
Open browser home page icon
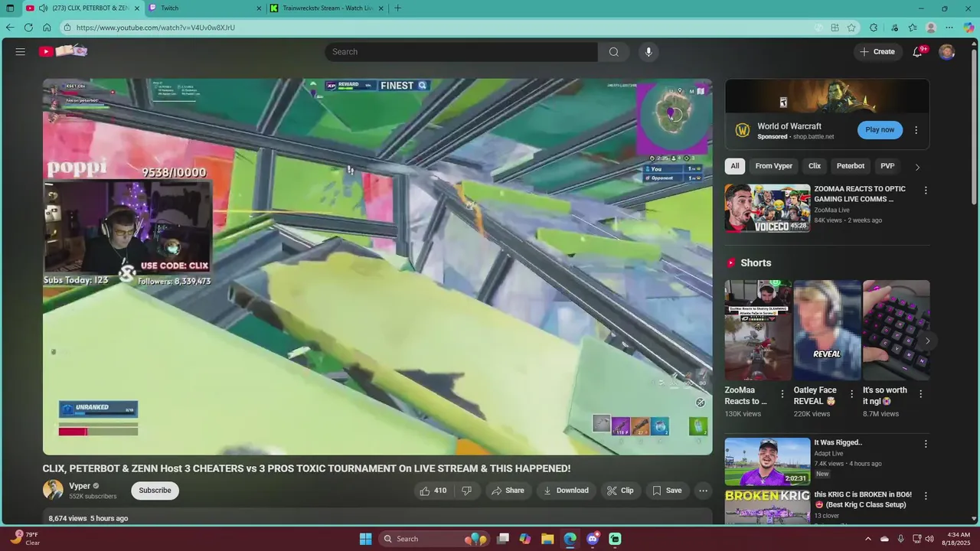click(x=47, y=28)
